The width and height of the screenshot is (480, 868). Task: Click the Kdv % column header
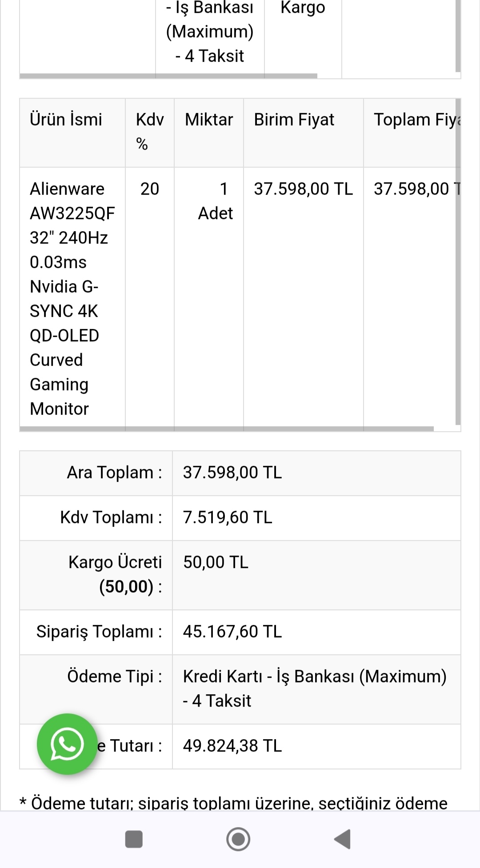click(x=150, y=132)
